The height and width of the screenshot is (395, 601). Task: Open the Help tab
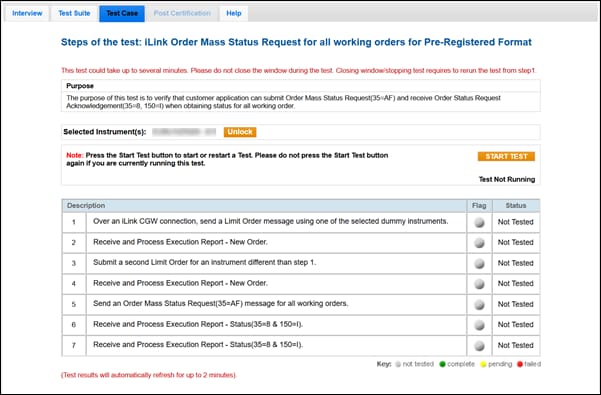[x=234, y=13]
